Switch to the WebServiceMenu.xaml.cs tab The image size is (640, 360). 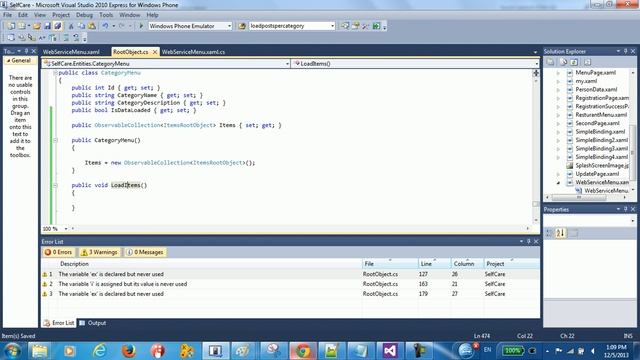pos(193,52)
